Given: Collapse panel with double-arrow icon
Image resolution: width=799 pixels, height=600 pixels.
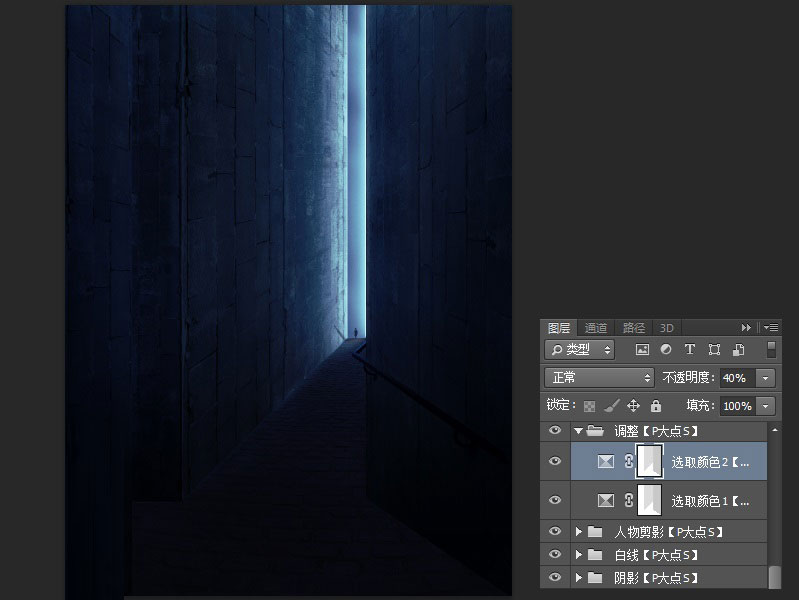Looking at the screenshot, I should click(x=746, y=328).
